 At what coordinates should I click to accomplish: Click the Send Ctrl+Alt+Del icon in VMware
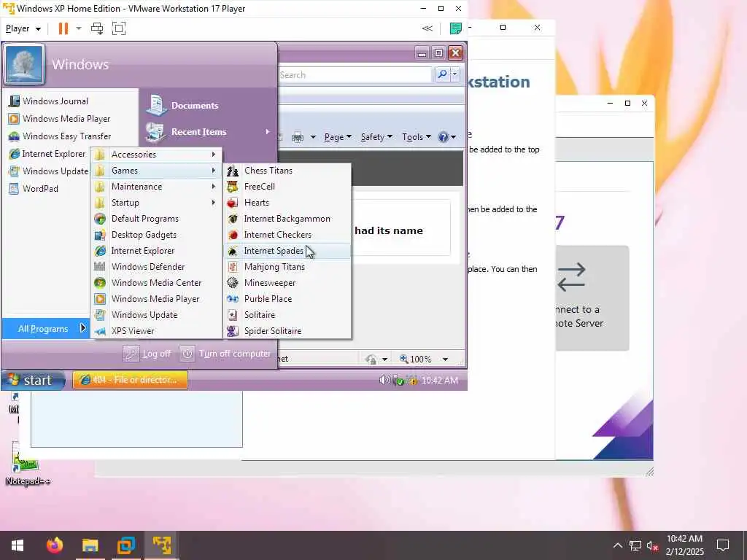coord(97,28)
